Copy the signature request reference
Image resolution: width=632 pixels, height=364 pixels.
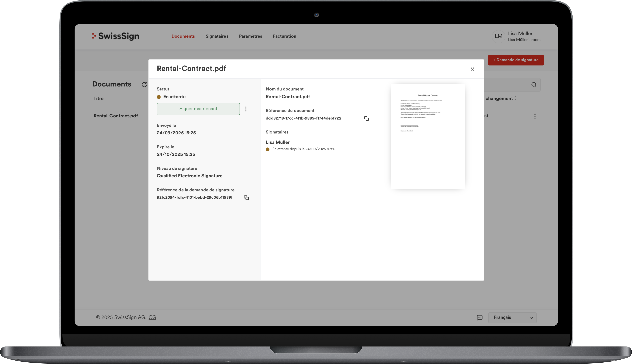click(246, 198)
